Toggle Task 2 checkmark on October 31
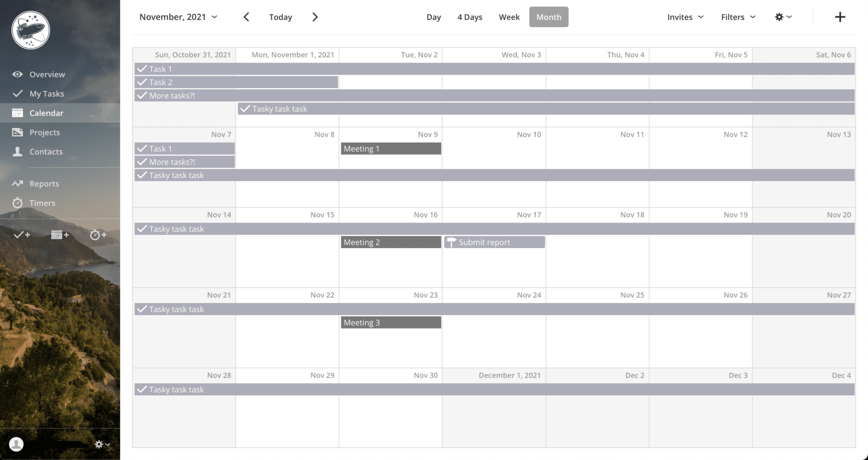868x460 pixels. click(x=142, y=82)
